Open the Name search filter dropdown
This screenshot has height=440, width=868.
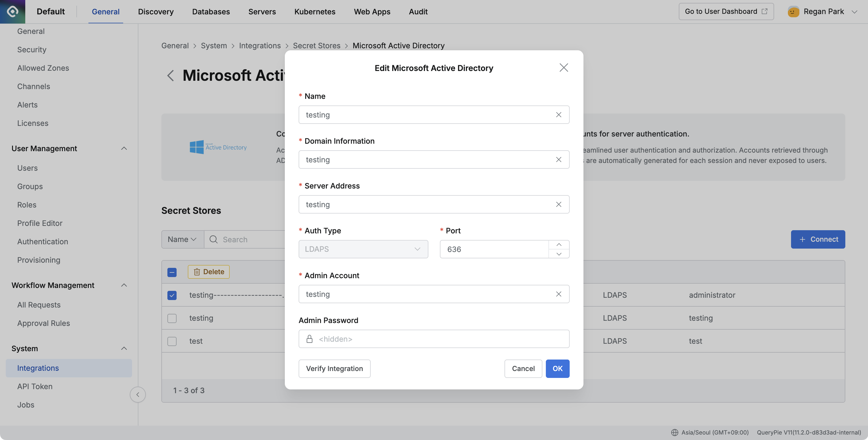pyautogui.click(x=182, y=239)
